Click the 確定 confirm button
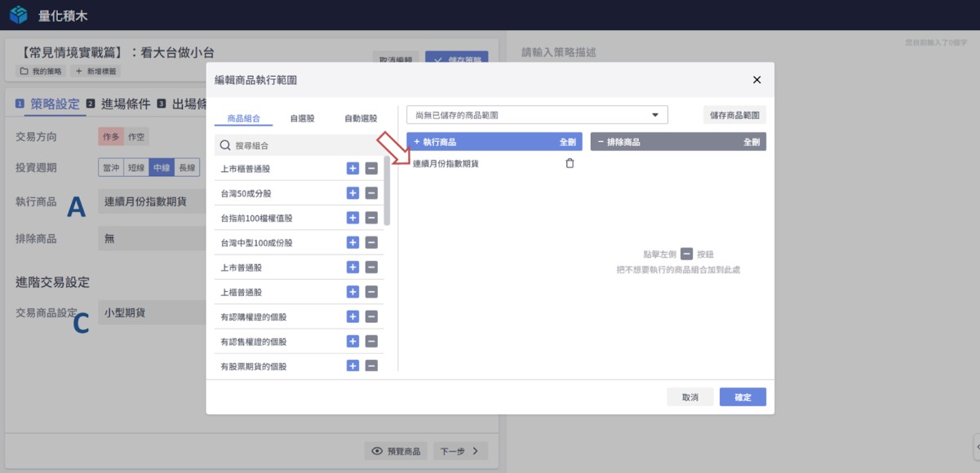Viewport: 980px width, 473px height. pyautogui.click(x=743, y=397)
